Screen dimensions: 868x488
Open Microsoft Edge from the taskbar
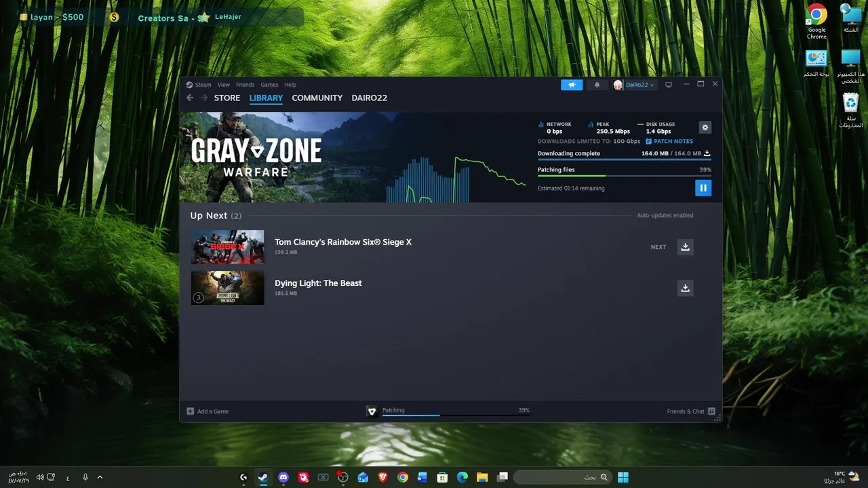click(x=462, y=477)
